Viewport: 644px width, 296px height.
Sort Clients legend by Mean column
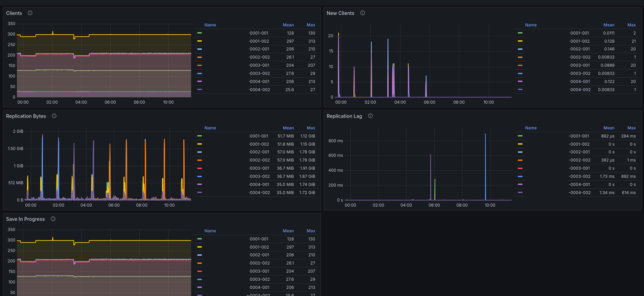coord(288,25)
